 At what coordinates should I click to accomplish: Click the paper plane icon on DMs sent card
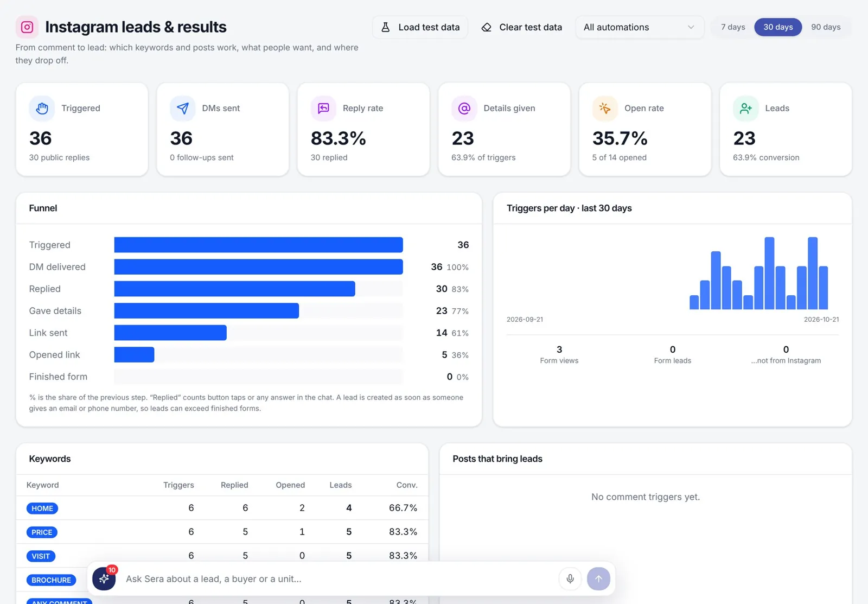(183, 109)
